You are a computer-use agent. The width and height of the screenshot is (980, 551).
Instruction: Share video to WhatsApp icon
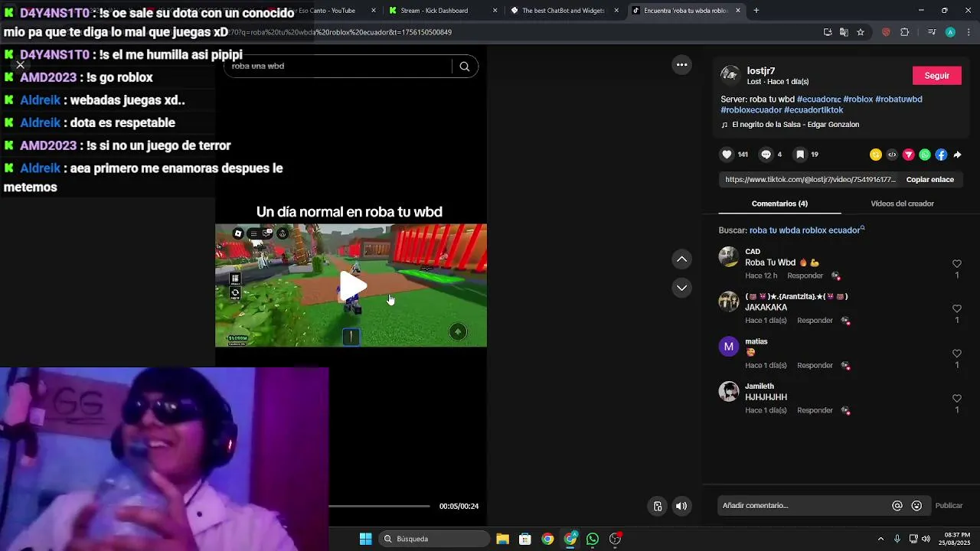click(925, 155)
